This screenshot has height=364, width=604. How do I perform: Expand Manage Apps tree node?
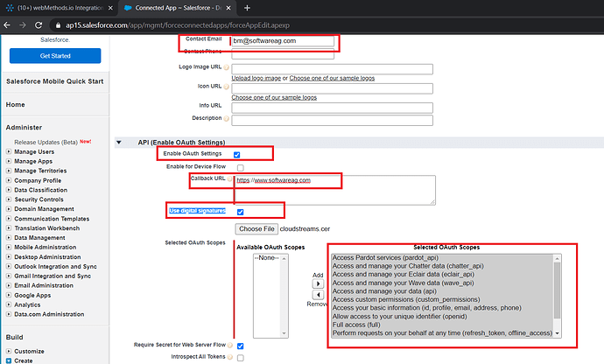[9, 161]
